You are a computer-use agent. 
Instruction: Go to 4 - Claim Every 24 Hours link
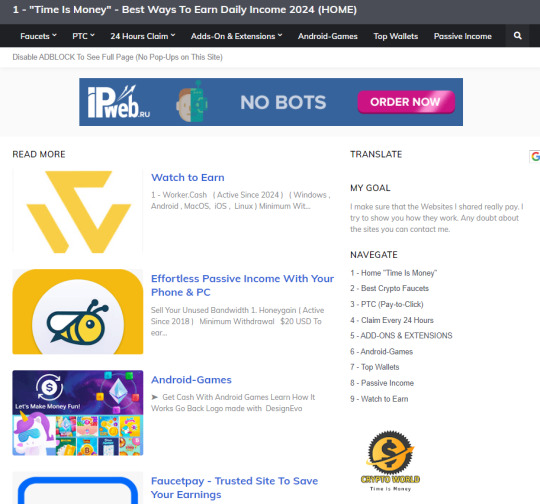pos(392,320)
